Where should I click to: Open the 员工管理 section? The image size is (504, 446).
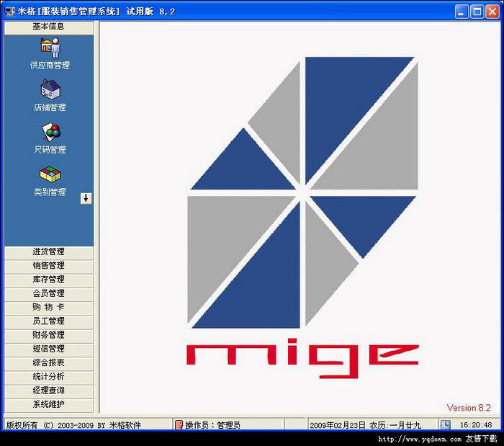(x=49, y=322)
